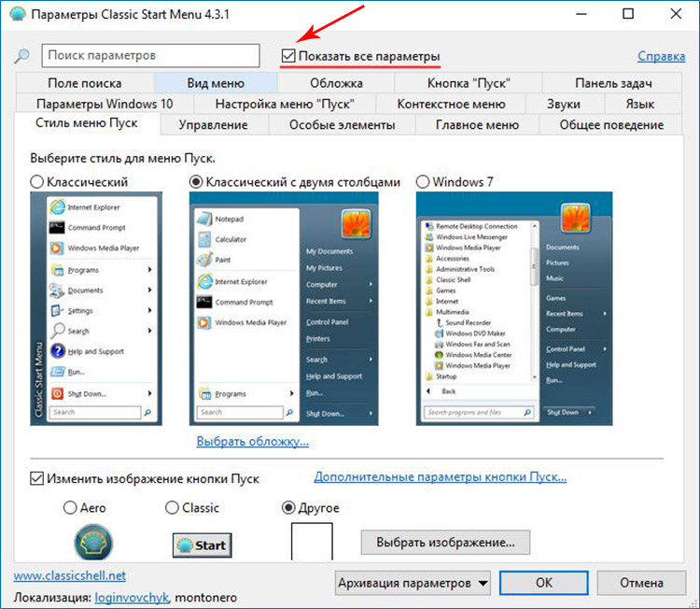The height and width of the screenshot is (609, 700).
Task: Select Классический с двумя столбцами option
Action: [x=196, y=182]
